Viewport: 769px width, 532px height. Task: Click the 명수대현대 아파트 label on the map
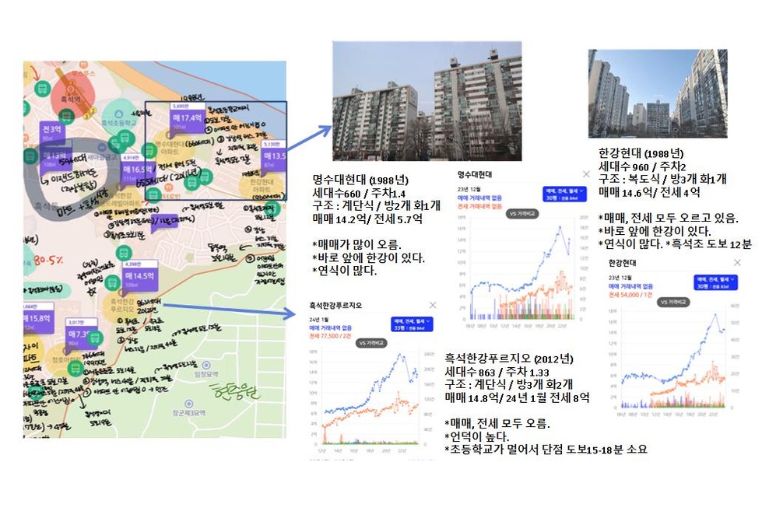click(x=168, y=148)
